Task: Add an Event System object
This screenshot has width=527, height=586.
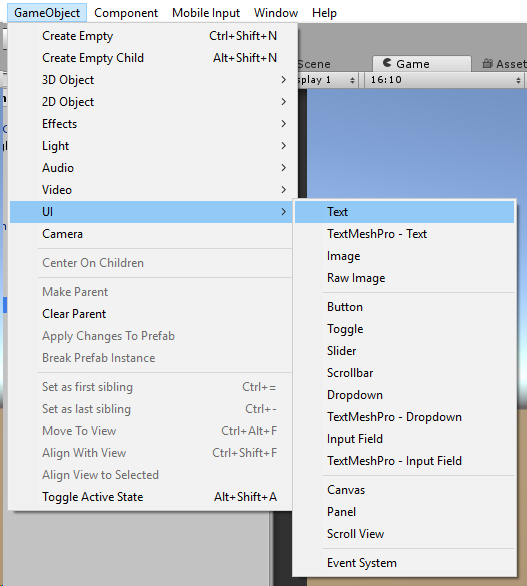Action: point(404,563)
